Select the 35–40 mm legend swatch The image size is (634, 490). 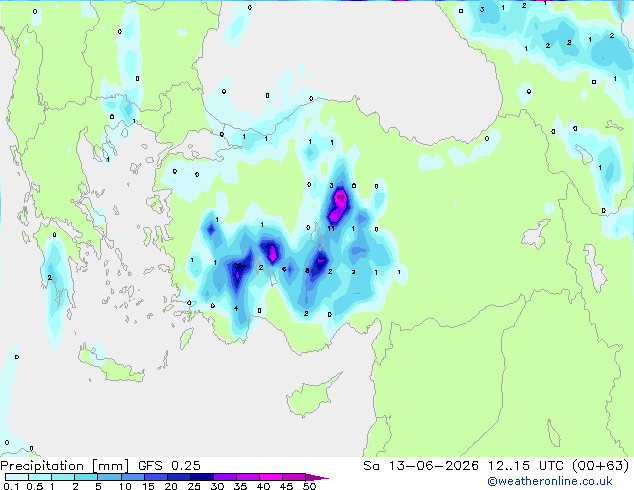(x=247, y=477)
